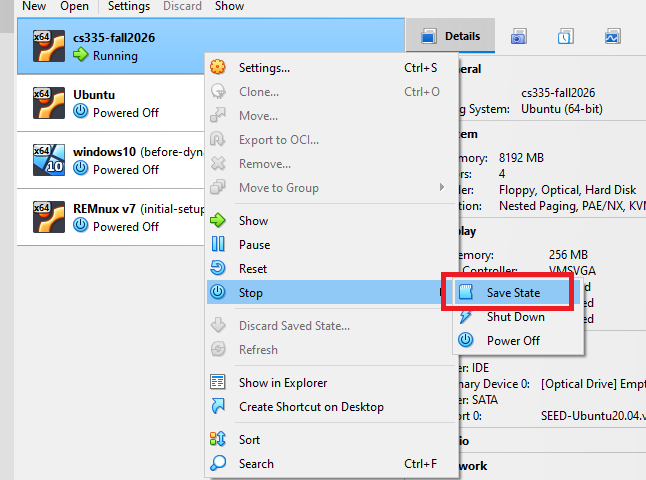646x480 pixels.
Task: Click the Open toolbar button
Action: [74, 6]
